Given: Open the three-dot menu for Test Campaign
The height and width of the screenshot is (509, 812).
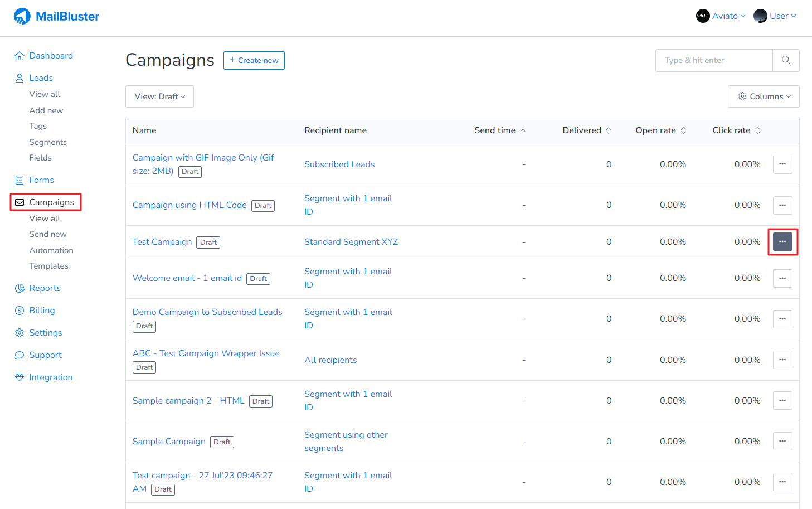Looking at the screenshot, I should [x=782, y=242].
